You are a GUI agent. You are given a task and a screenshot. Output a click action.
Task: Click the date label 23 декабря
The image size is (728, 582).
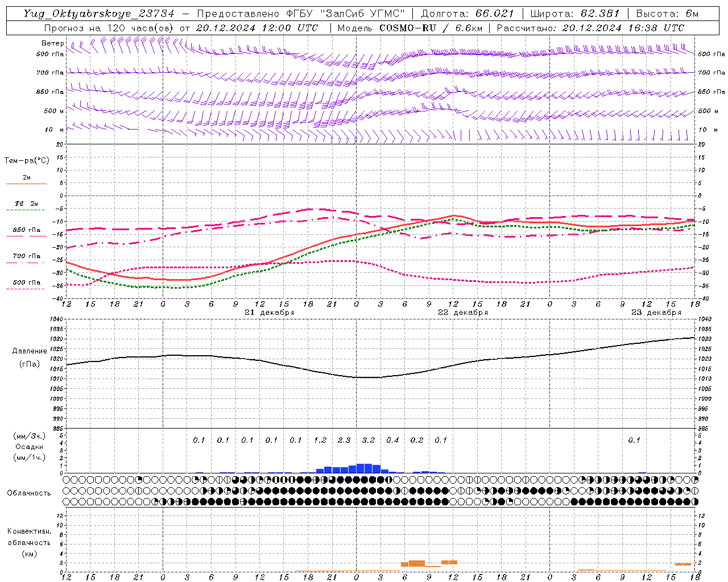coord(656,313)
